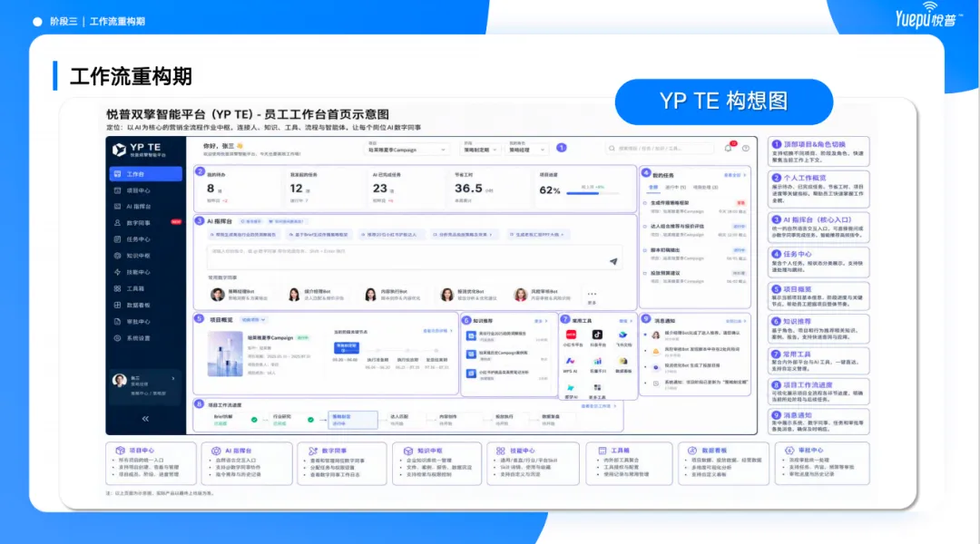Open 知识中枢 in the left sidebar

(x=145, y=256)
